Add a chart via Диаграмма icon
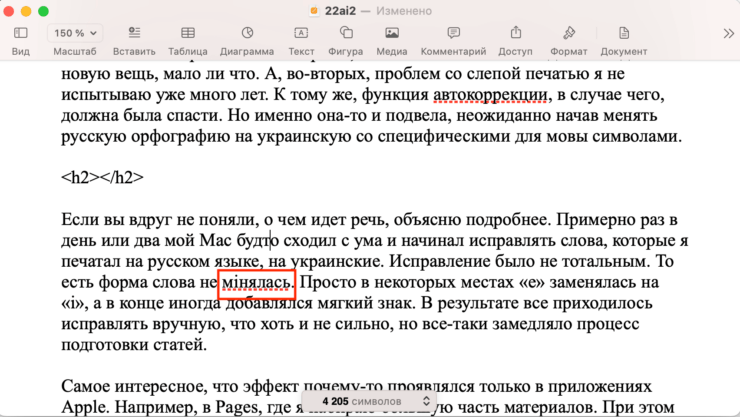Screen dimensions: 740x417 247,33
